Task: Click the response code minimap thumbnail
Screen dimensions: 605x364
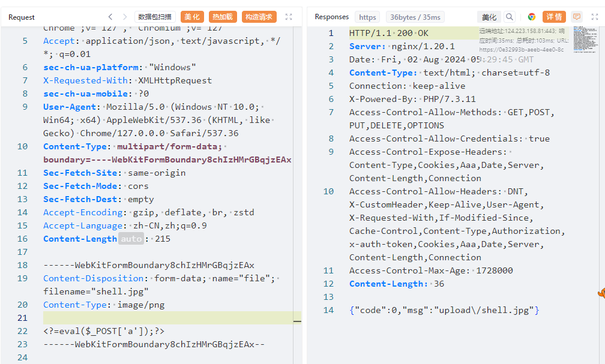Action: point(586,39)
